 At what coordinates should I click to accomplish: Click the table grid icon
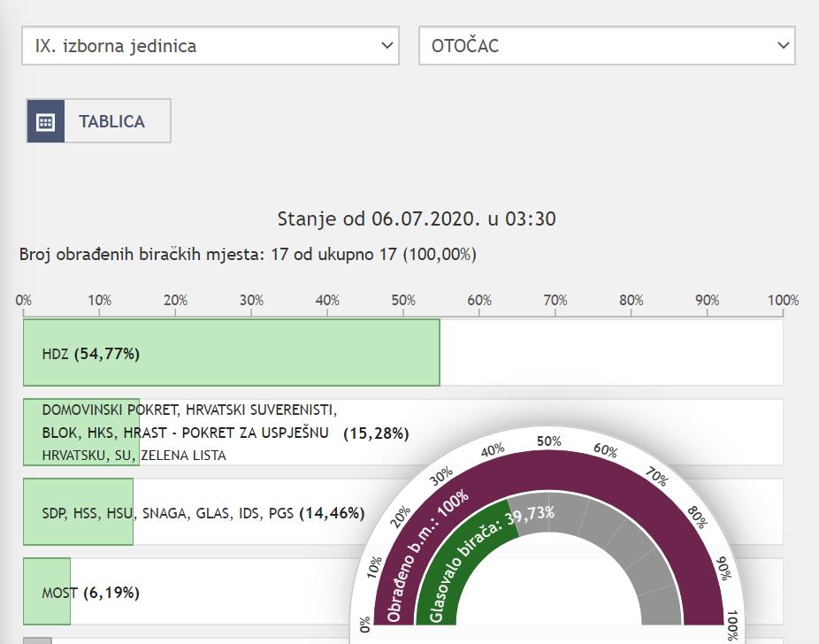pos(45,122)
